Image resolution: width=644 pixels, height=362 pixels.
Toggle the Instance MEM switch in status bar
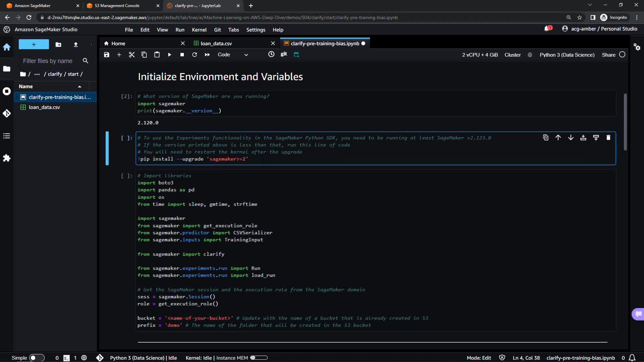point(259,358)
